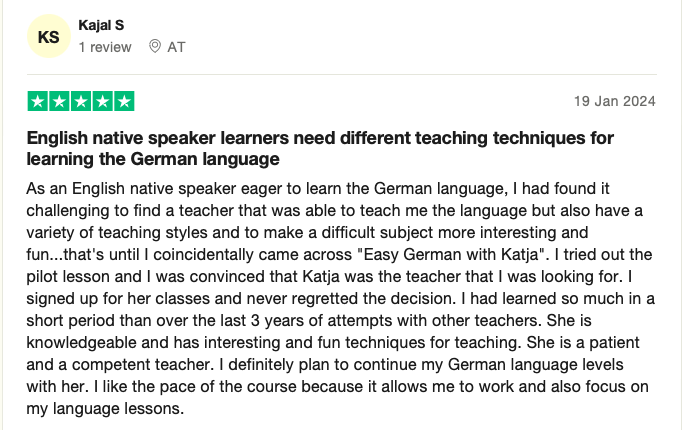Viewport: 682px width, 430px height.
Task: Click the location pin icon
Action: [155, 47]
